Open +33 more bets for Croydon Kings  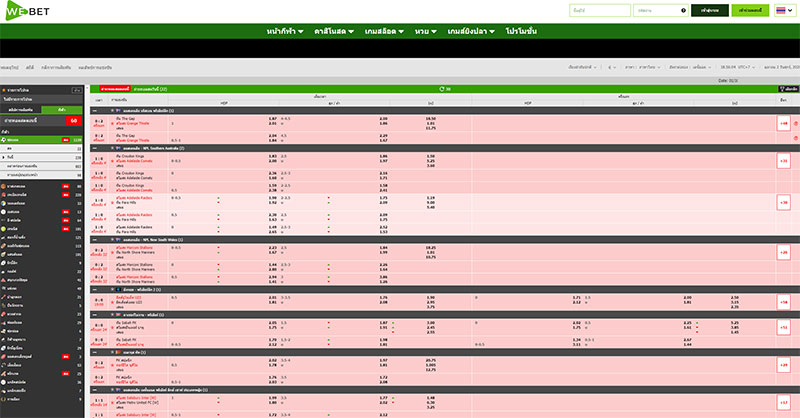click(x=783, y=161)
